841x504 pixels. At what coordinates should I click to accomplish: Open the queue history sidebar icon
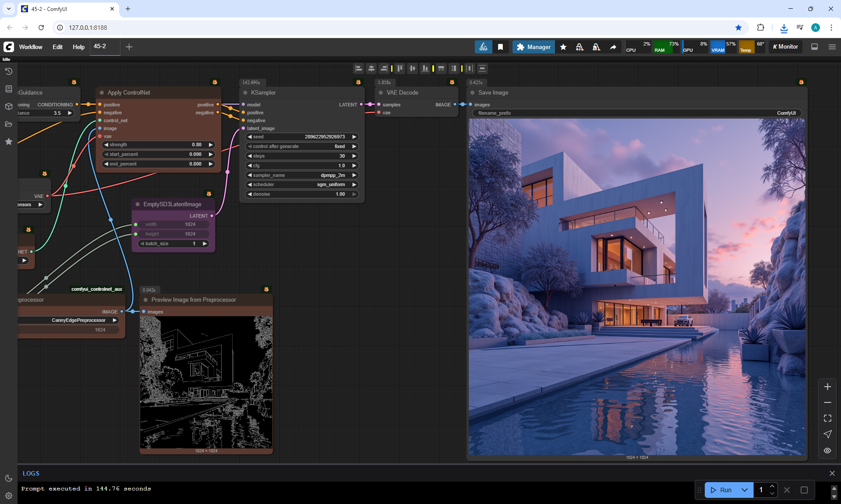pos(9,71)
